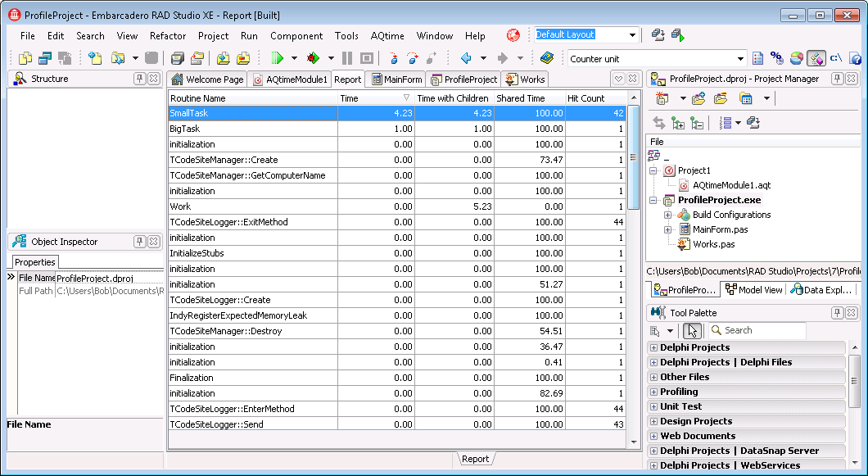Click the Save desktop layout icon

point(658,35)
